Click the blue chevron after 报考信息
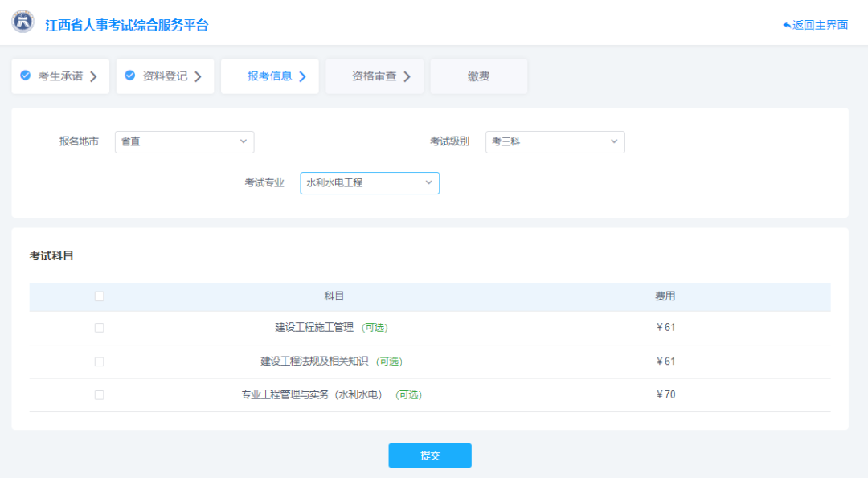This screenshot has width=868, height=478. [303, 76]
